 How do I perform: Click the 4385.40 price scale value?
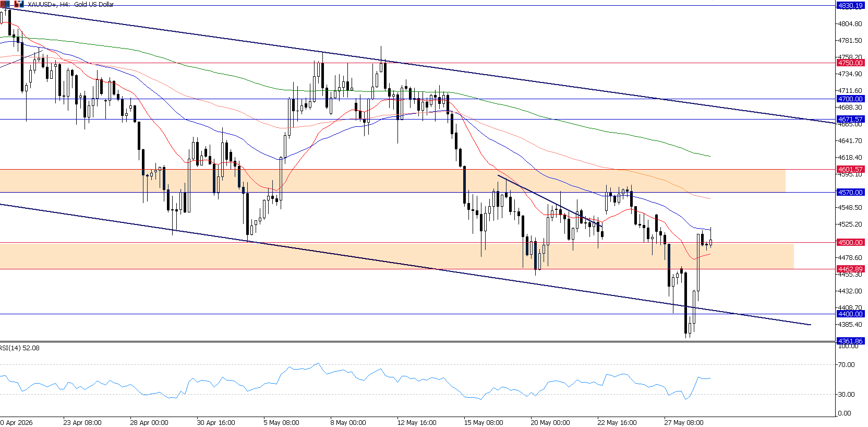click(850, 325)
